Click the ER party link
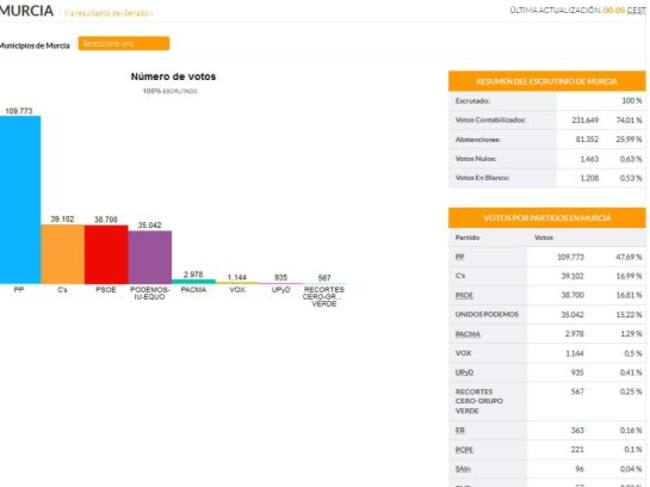 pos(459,429)
